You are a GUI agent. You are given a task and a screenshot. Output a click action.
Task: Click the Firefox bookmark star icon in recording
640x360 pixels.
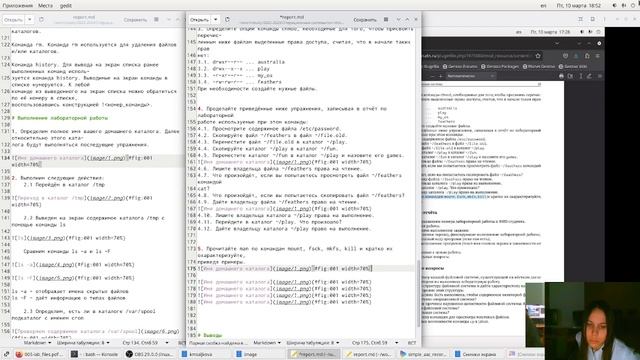pos(538,56)
